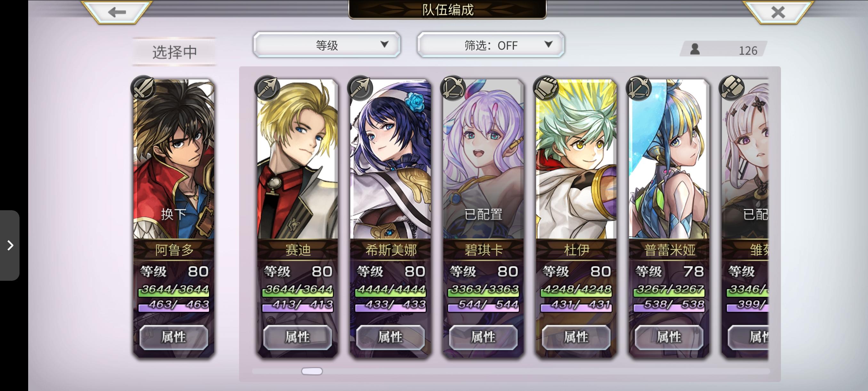The image size is (868, 391).
Task: Click 换下 on 阿鲁多 portrait
Action: click(x=173, y=214)
